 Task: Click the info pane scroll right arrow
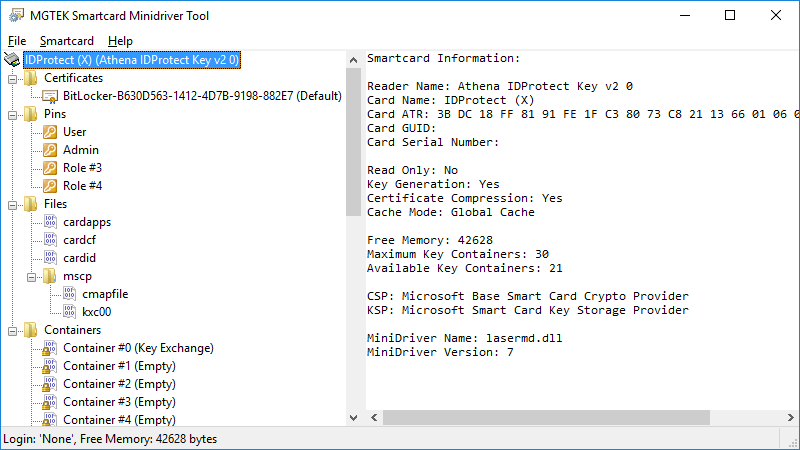(x=790, y=417)
